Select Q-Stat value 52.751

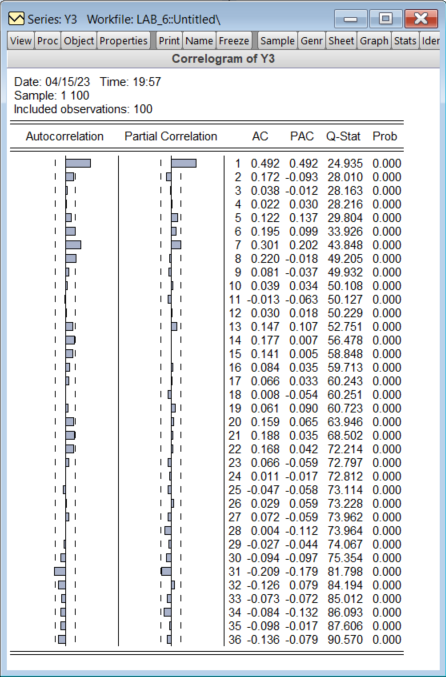tap(345, 327)
